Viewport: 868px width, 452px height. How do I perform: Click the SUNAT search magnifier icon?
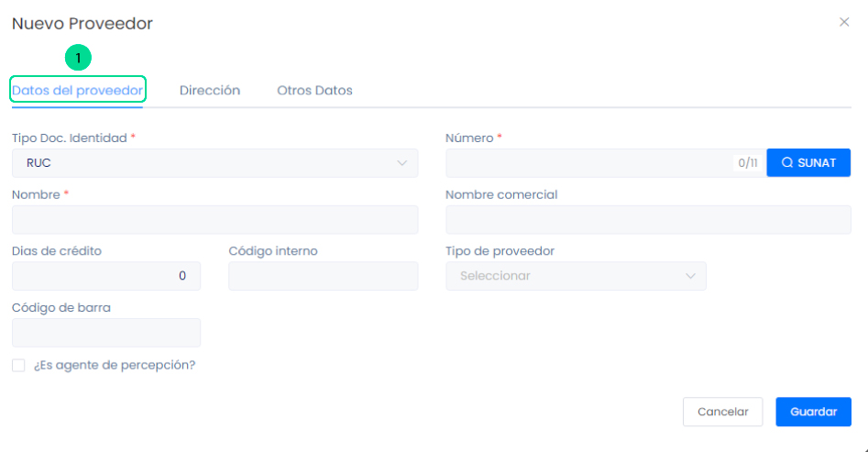click(x=786, y=163)
